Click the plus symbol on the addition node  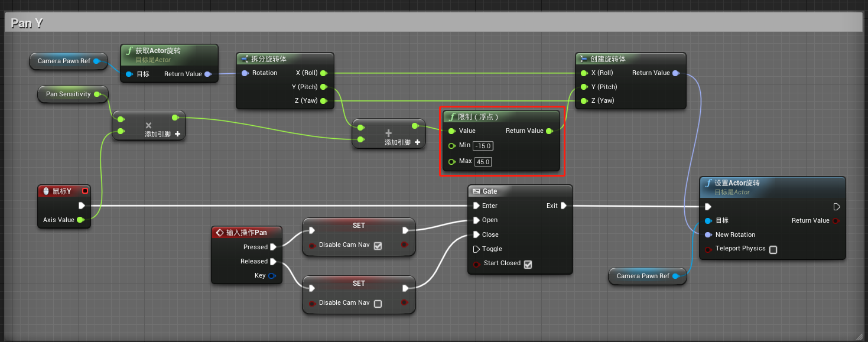pyautogui.click(x=388, y=133)
